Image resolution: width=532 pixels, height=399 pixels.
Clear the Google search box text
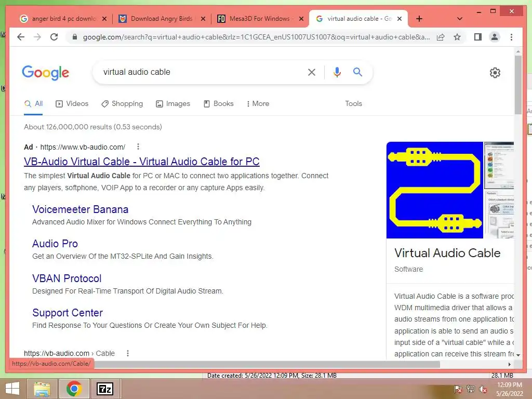[x=312, y=72]
